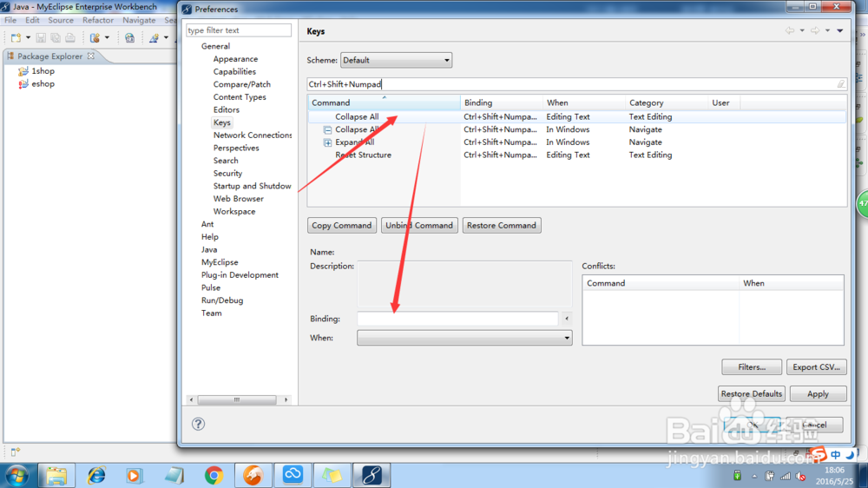Launch Google Chrome from the taskbar
This screenshot has height=488, width=868.
pos(214,475)
